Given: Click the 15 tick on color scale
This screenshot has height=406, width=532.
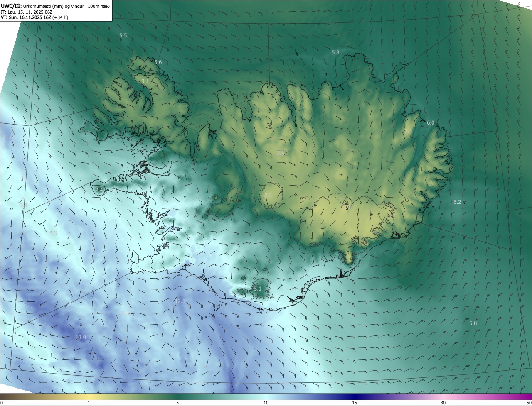Looking at the screenshot, I should tap(355, 403).
